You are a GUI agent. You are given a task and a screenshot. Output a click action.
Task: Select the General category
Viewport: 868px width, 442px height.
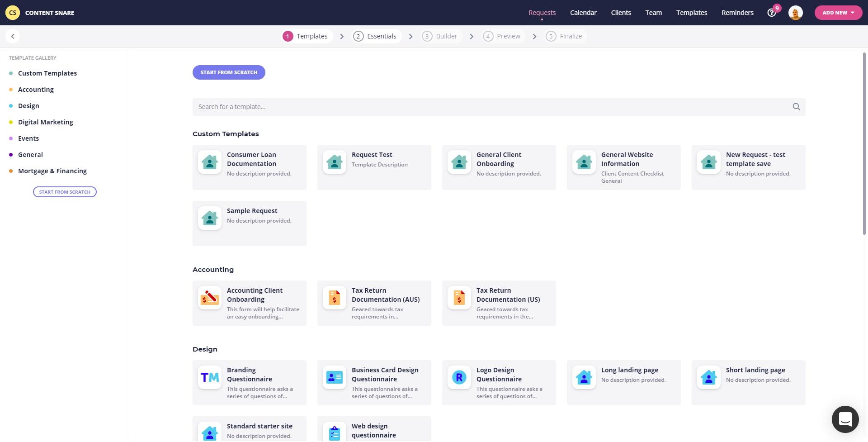30,155
